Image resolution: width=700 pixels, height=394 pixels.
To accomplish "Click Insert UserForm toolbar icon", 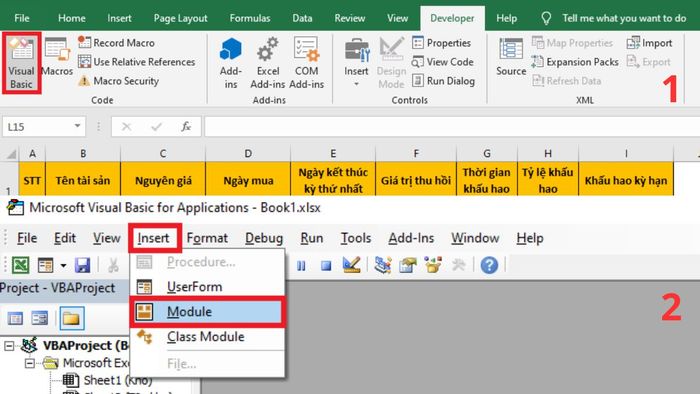I will (x=46, y=265).
